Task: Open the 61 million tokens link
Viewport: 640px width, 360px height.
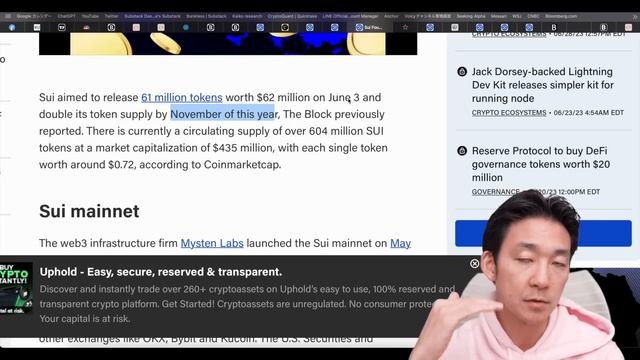Action: 182,98
